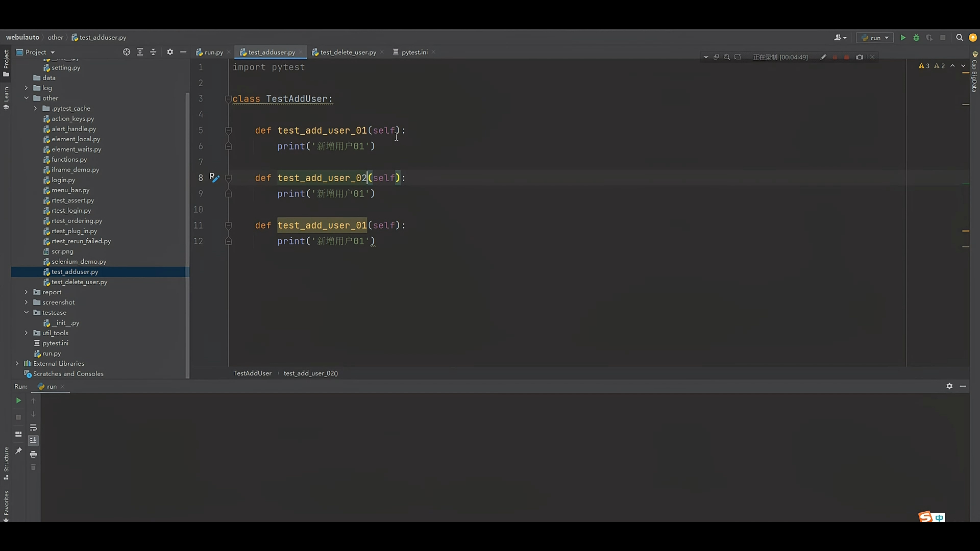Open Project panel settings gear

click(x=170, y=52)
